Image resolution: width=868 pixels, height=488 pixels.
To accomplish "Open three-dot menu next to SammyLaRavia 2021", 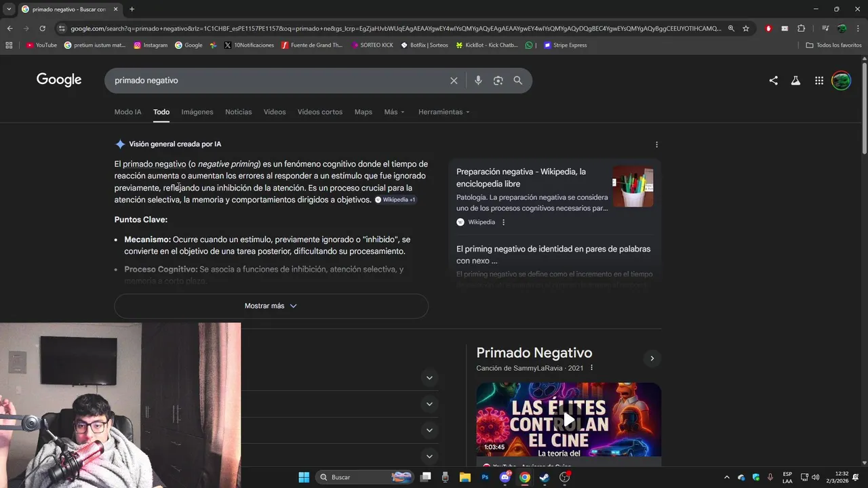I will (591, 368).
